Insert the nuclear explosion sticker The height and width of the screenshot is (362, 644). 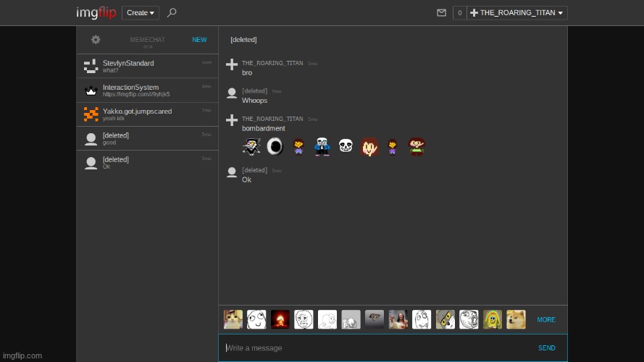click(x=280, y=319)
